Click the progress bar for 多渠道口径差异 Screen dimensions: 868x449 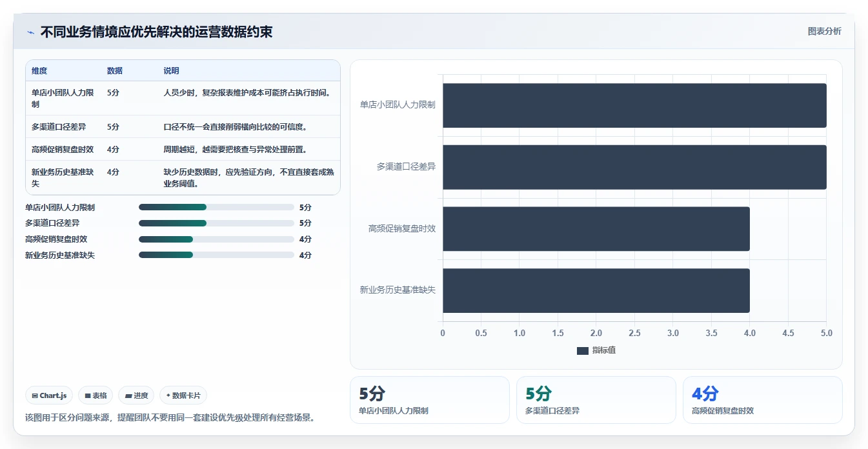pos(216,223)
